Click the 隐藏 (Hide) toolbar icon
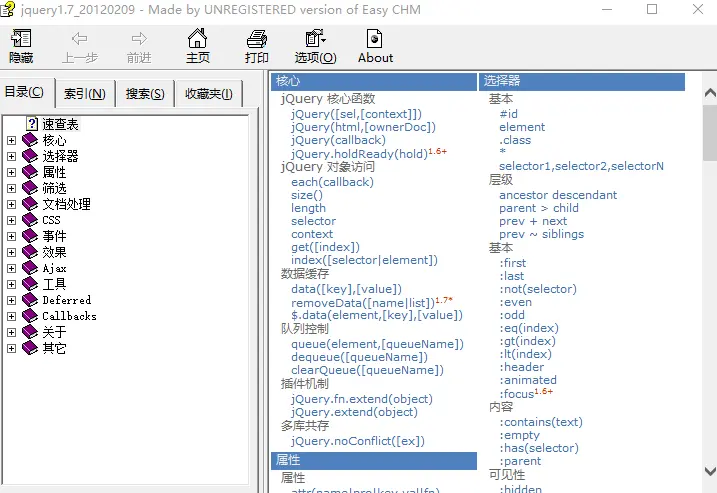The image size is (717, 493). [21, 40]
